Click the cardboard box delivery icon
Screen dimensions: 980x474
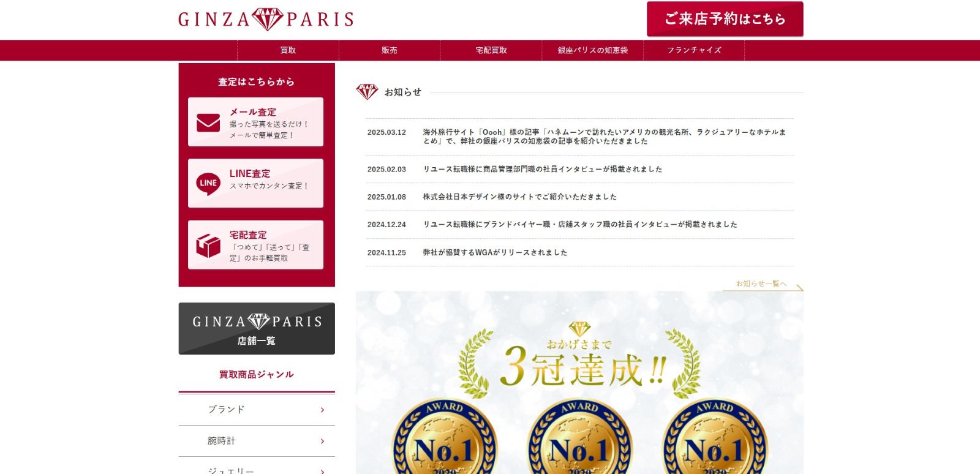tap(208, 246)
